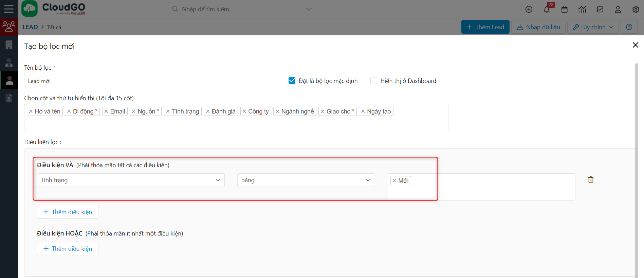The height and width of the screenshot is (278, 644).
Task: Click the Điều kiện HOẶC heading
Action: click(x=60, y=233)
